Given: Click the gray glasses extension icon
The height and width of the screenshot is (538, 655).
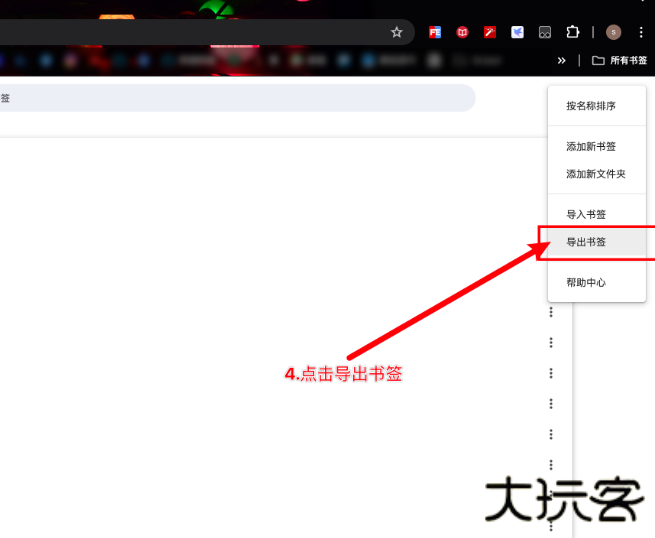Looking at the screenshot, I should coord(544,32).
